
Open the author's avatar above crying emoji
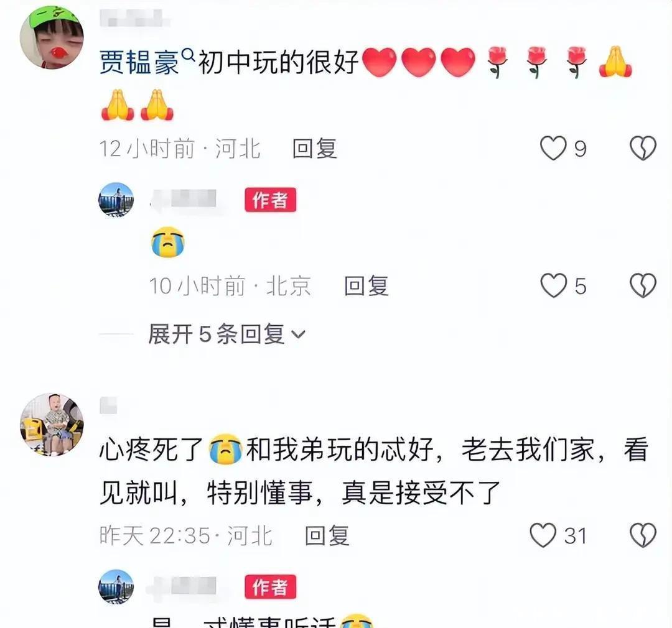(x=116, y=200)
